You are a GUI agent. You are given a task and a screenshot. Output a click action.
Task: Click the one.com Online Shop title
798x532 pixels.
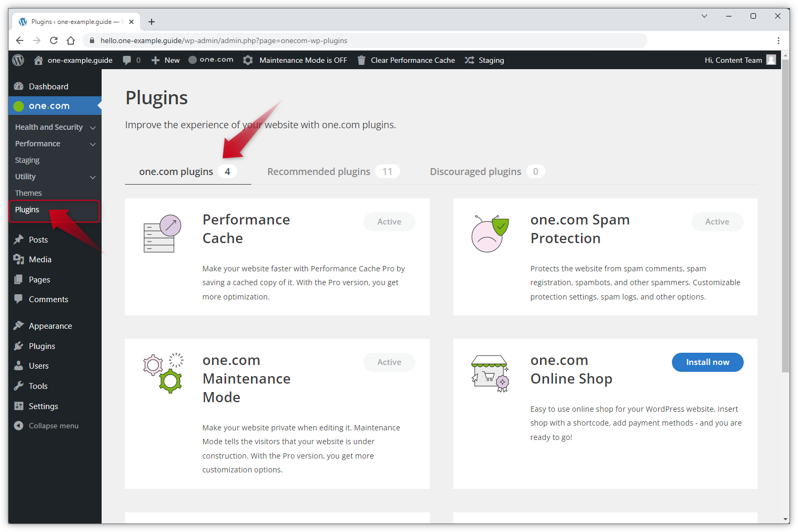click(571, 369)
